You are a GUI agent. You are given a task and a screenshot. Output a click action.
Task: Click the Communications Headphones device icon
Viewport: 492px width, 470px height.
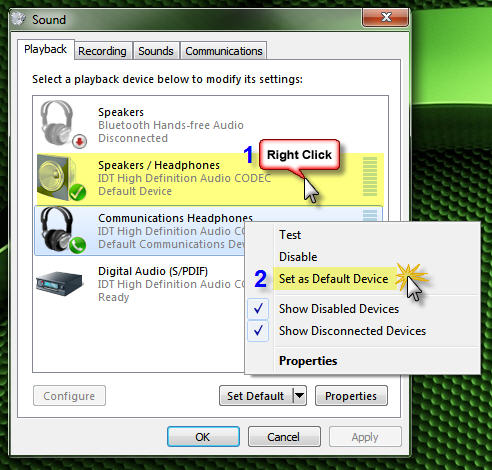[57, 228]
